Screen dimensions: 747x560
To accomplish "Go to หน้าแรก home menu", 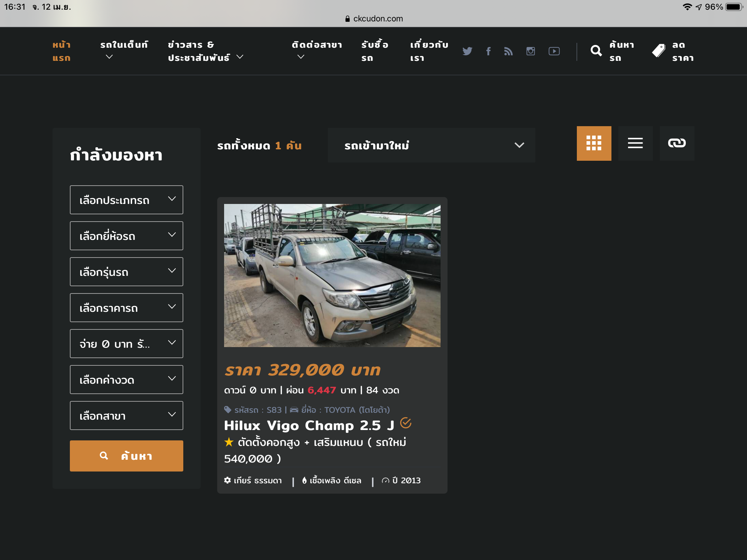I will 62,51.
